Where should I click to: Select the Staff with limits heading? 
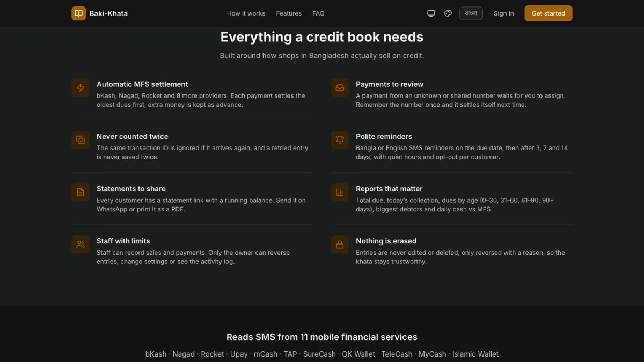[123, 241]
